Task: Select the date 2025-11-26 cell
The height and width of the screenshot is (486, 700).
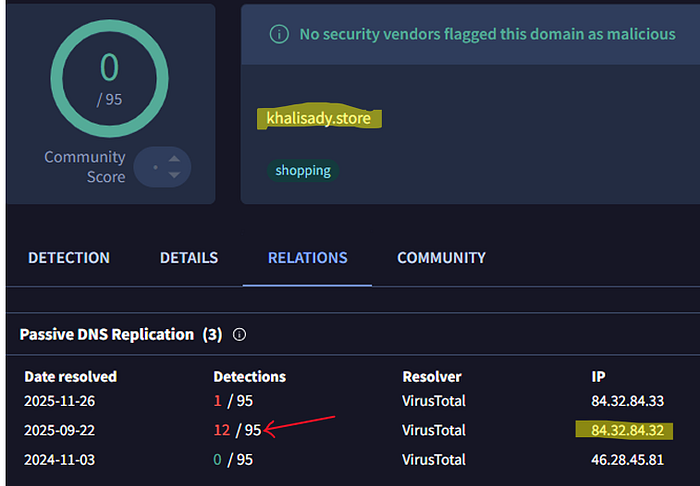Action: point(59,401)
